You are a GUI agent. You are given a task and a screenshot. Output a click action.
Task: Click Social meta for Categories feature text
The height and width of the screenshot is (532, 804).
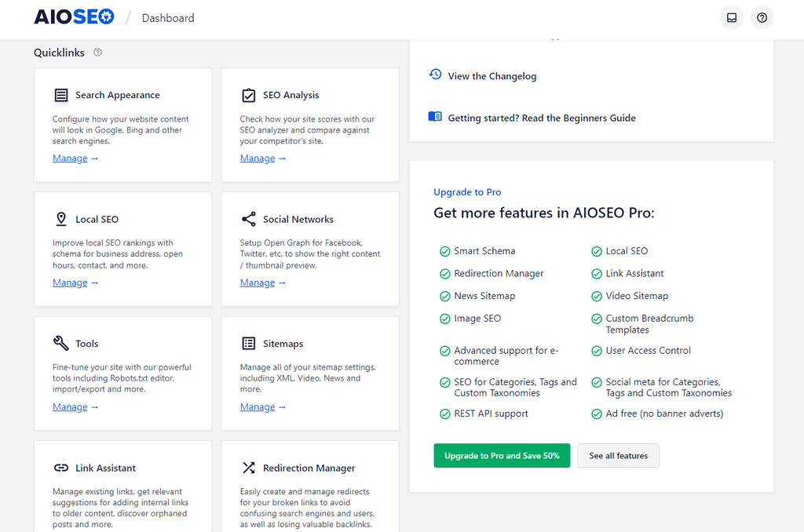[x=669, y=388]
